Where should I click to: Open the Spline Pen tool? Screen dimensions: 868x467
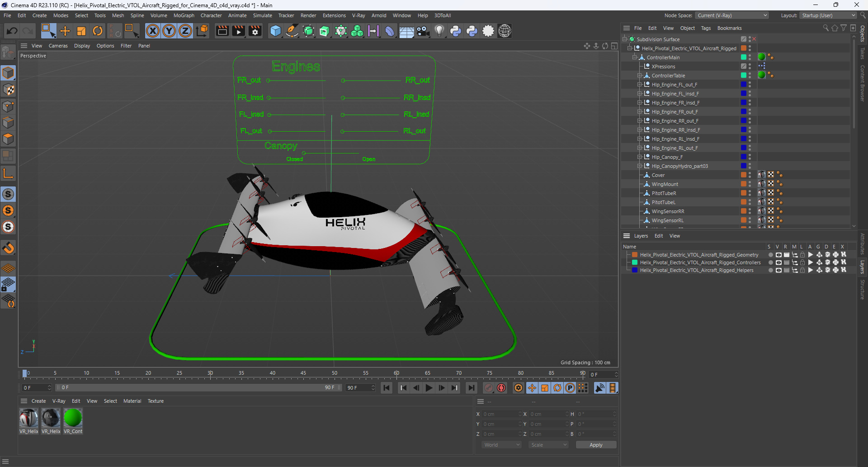pyautogui.click(x=292, y=31)
